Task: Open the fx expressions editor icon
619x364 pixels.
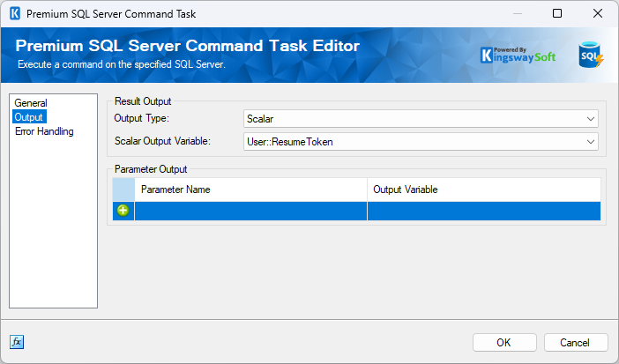Action: point(17,342)
